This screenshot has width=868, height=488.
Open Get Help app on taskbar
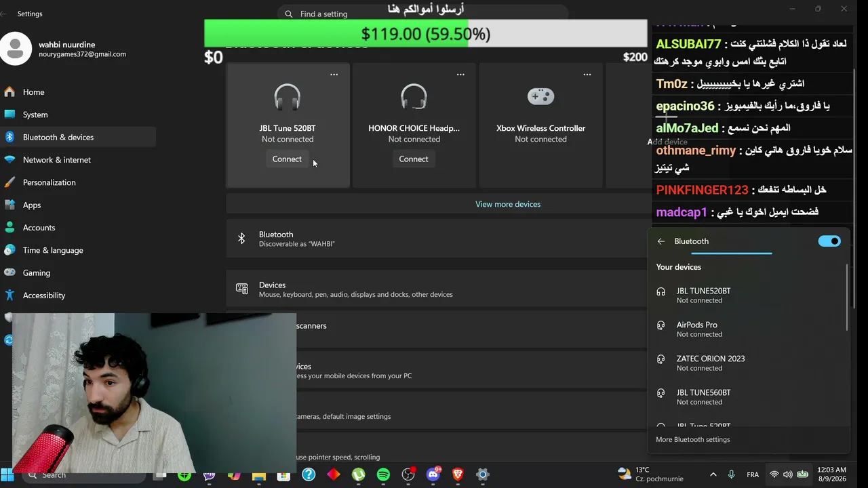coord(309,474)
